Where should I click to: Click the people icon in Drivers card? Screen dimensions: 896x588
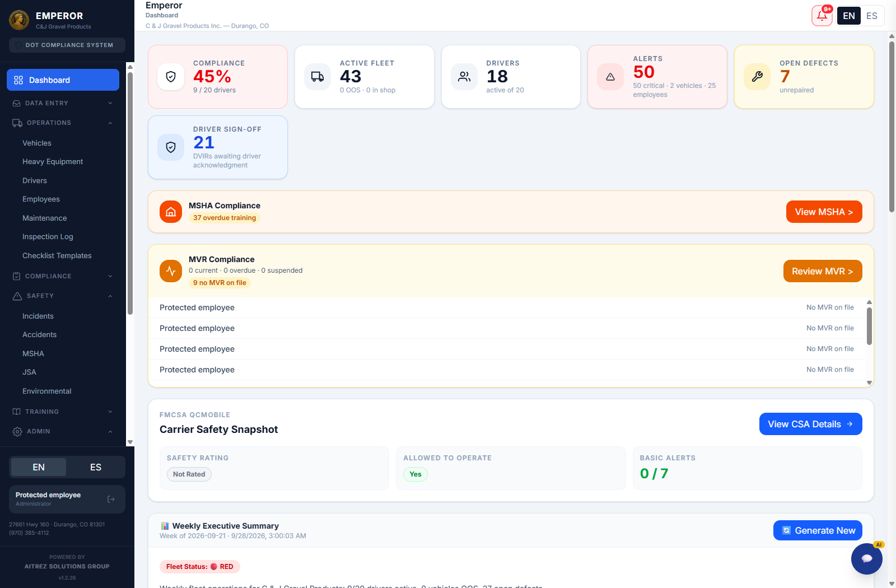464,77
